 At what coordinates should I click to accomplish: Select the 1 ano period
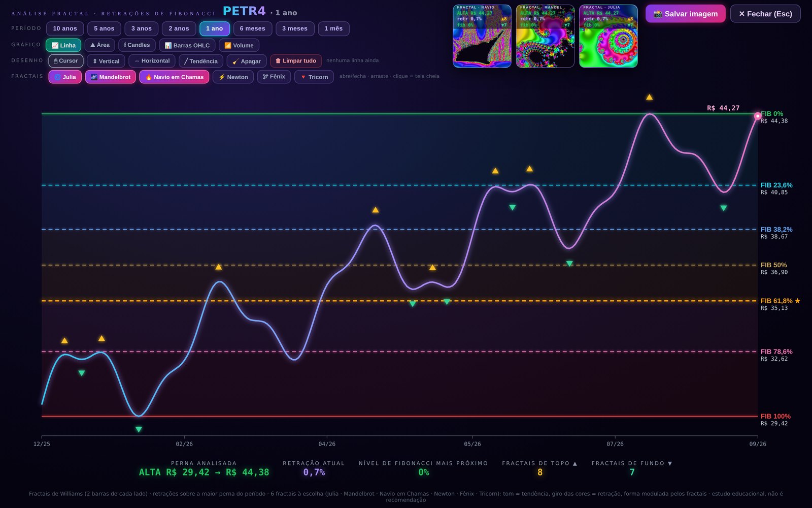click(x=215, y=29)
